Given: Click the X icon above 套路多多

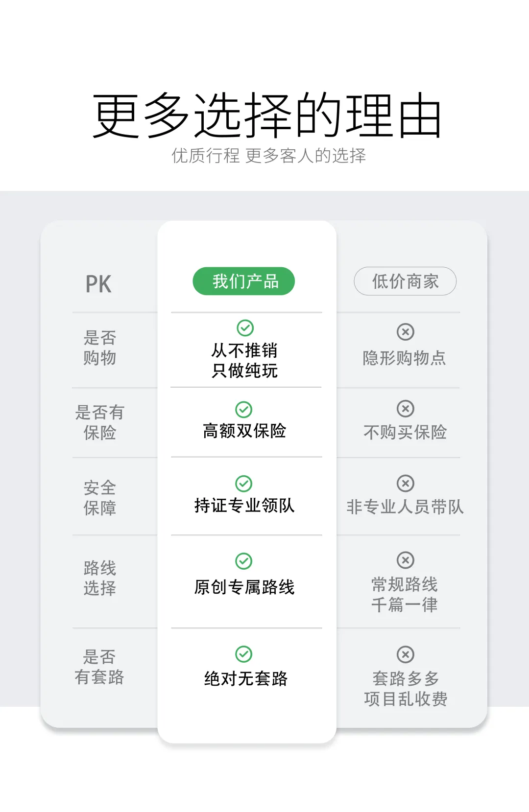Looking at the screenshot, I should [x=406, y=654].
